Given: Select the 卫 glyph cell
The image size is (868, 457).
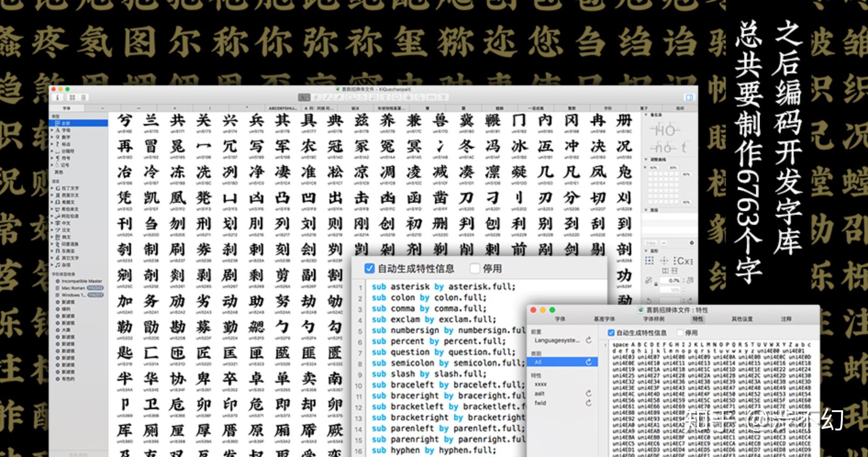Looking at the screenshot, I should pos(151,407).
